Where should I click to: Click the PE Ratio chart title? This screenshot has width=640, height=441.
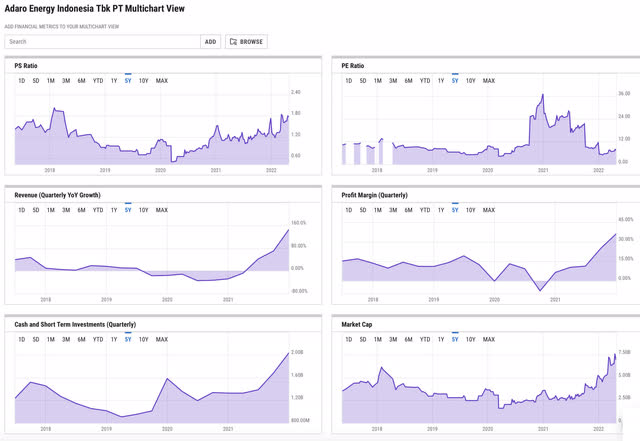click(x=353, y=66)
